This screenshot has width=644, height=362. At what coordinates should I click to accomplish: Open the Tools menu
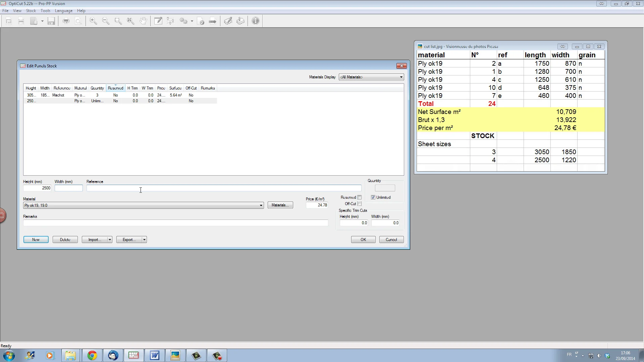(45, 11)
